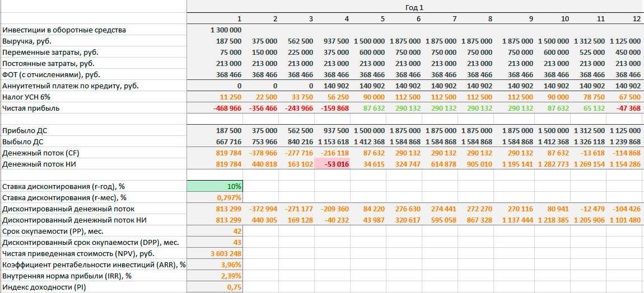
Task: Click the 75 000 variable costs cell
Action: click(x=215, y=53)
